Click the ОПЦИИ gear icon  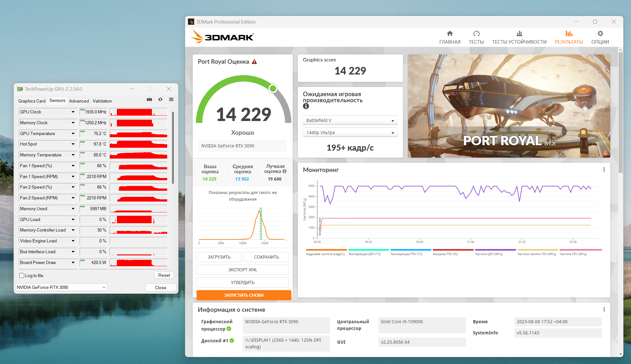point(600,34)
